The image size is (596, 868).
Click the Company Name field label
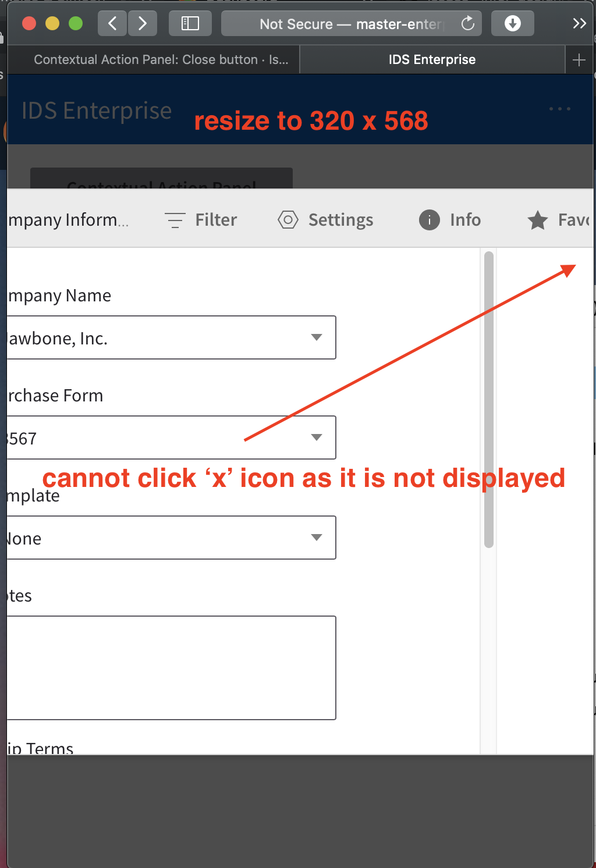coord(59,296)
